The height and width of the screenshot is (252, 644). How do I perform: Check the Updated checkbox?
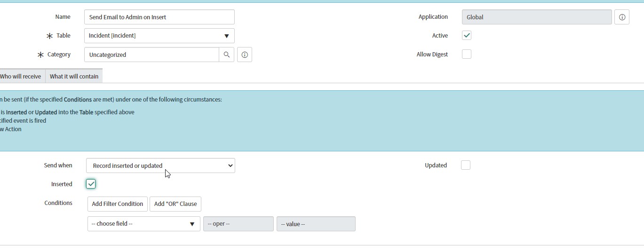466,165
